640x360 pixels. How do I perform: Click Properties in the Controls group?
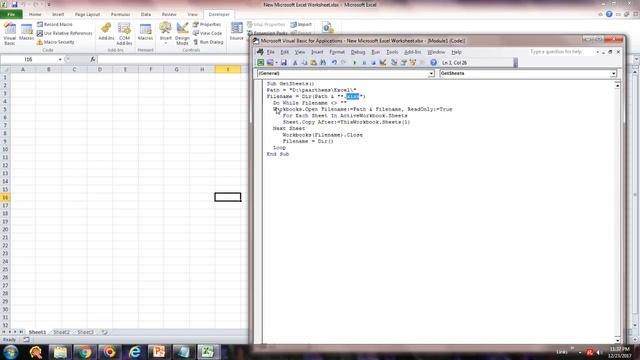[207, 24]
